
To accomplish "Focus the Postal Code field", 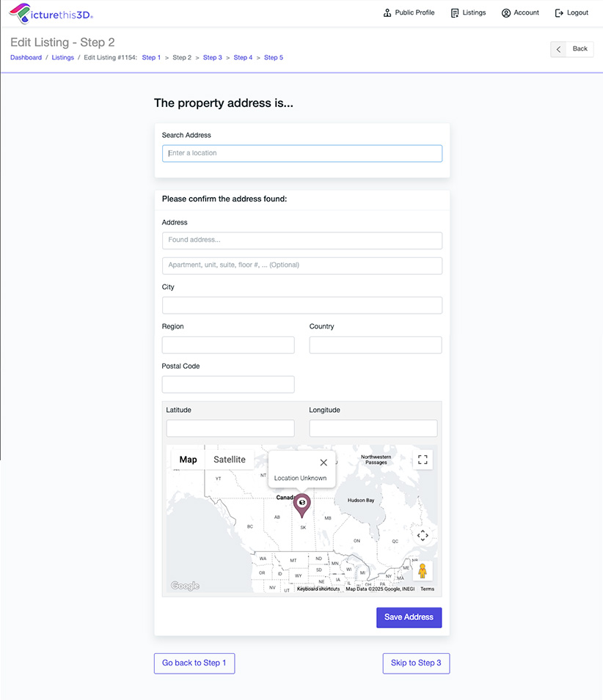I will 228,384.
